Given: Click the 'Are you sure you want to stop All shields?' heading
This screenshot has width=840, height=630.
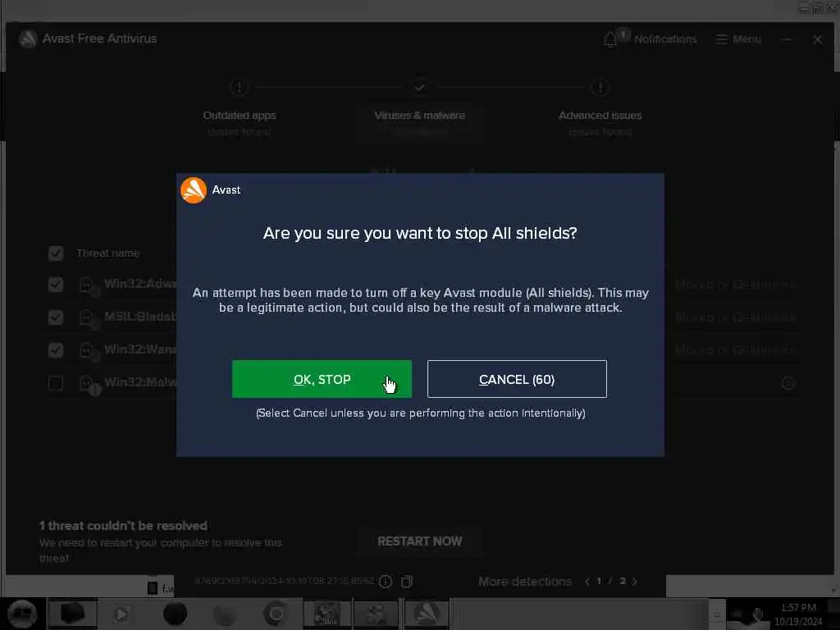Looking at the screenshot, I should [x=420, y=233].
